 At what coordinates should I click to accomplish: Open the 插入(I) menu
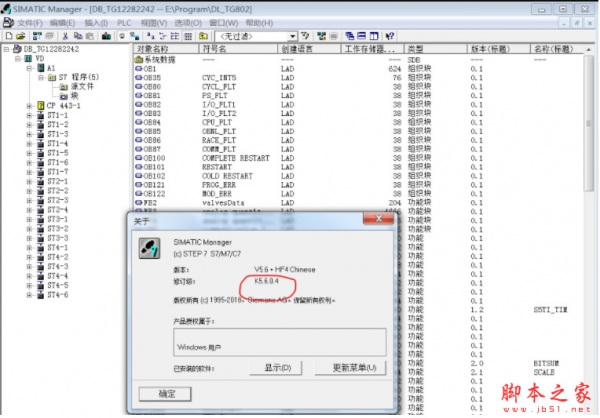[96, 23]
